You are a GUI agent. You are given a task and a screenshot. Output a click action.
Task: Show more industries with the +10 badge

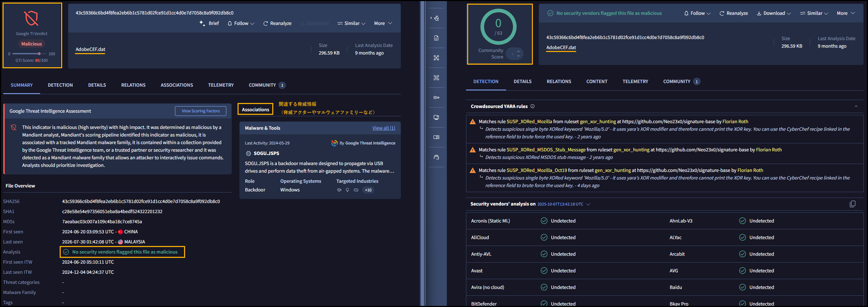point(368,190)
